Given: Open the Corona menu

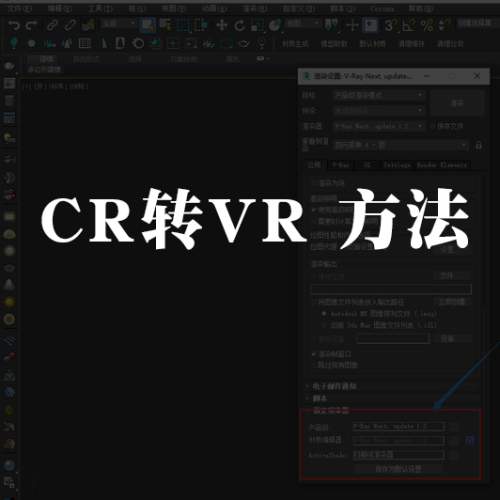Looking at the screenshot, I should coord(382,9).
